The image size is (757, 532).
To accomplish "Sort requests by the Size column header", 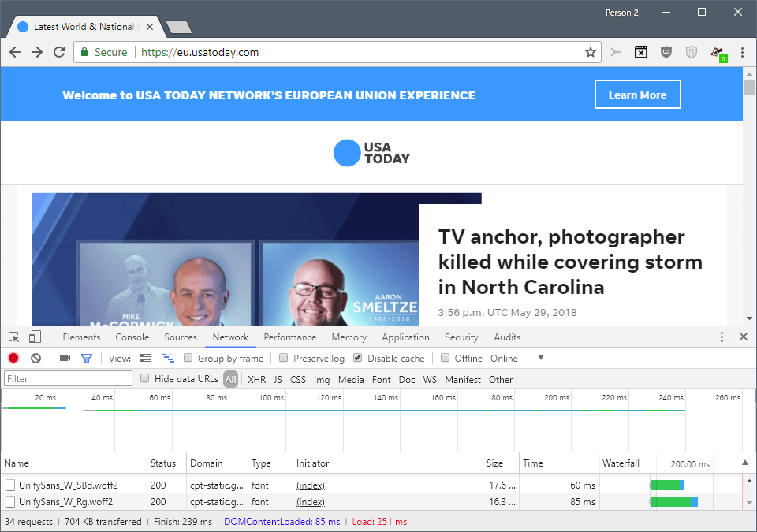I will click(502, 463).
